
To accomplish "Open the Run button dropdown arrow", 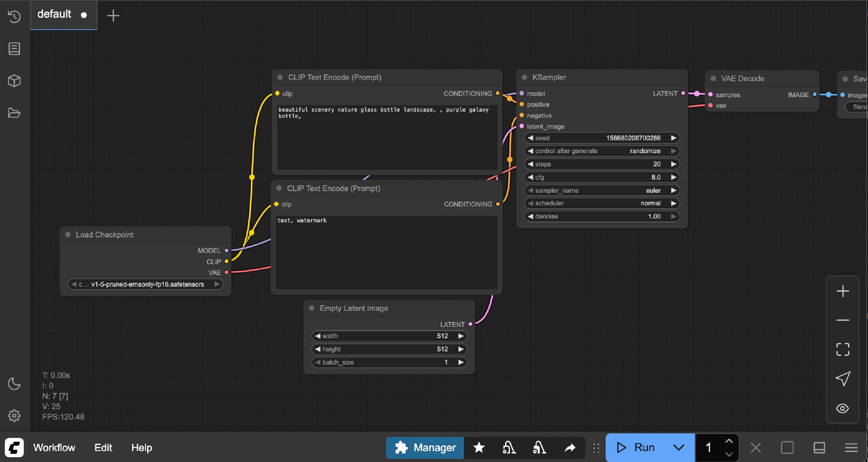I will click(x=678, y=448).
